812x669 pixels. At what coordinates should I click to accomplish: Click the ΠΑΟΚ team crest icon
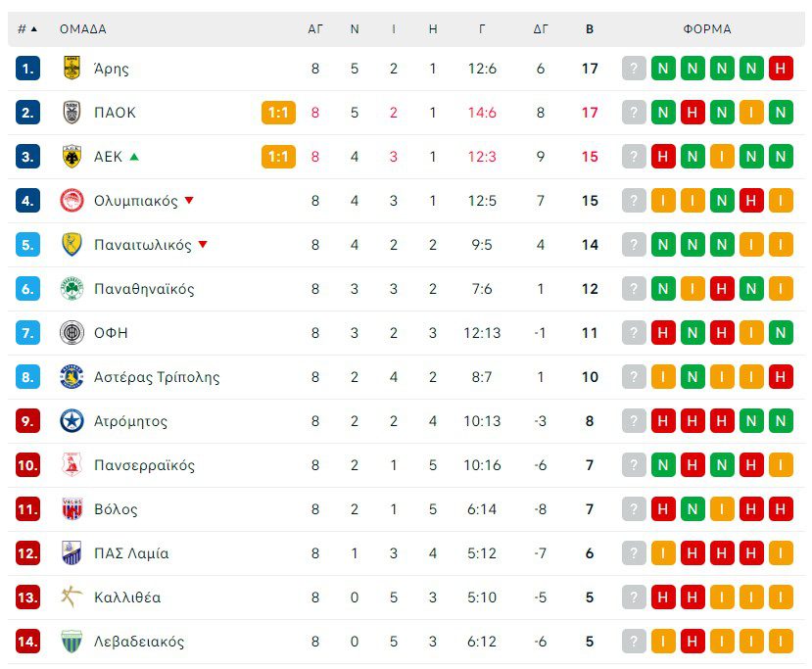click(72, 113)
